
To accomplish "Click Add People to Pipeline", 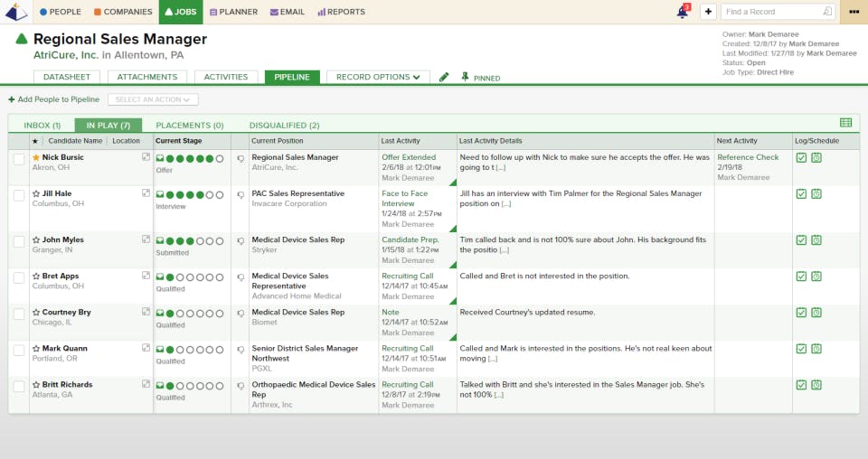I will click(53, 99).
